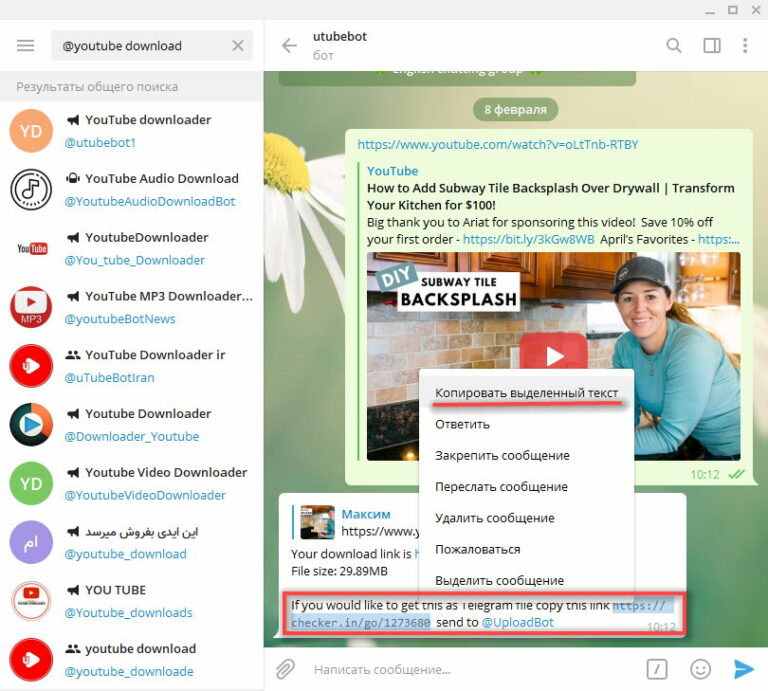Open @Youtube_downloads username
768x691 pixels.
[128, 613]
